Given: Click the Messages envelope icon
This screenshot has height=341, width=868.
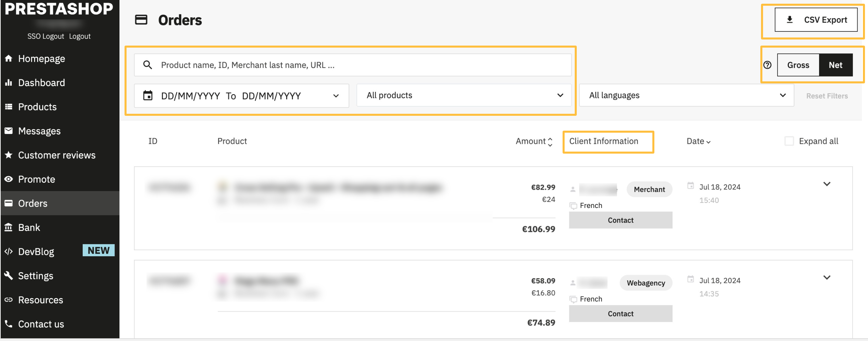Looking at the screenshot, I should (8, 131).
